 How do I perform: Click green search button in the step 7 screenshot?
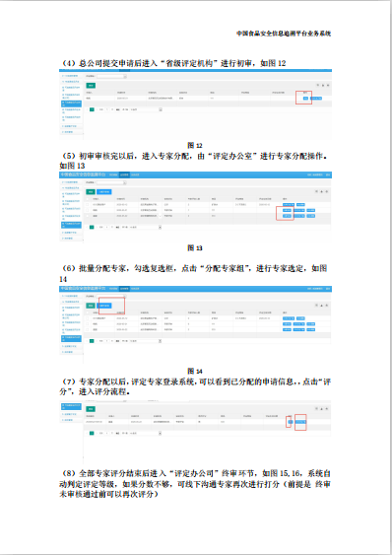[91, 409]
